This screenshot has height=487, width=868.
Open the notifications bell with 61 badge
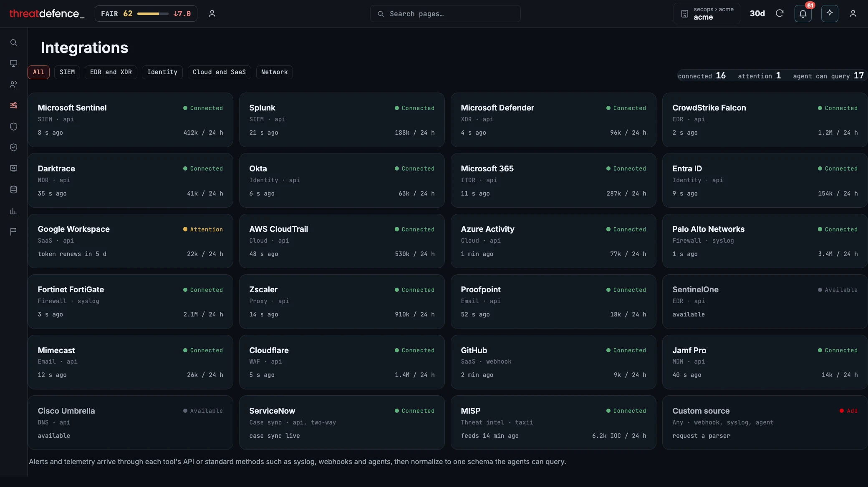pos(803,13)
